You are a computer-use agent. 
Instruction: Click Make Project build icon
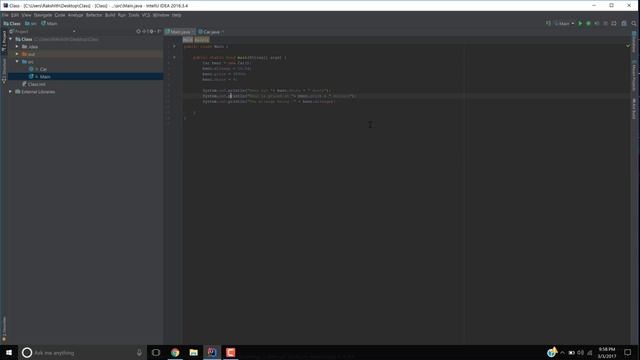[548, 24]
